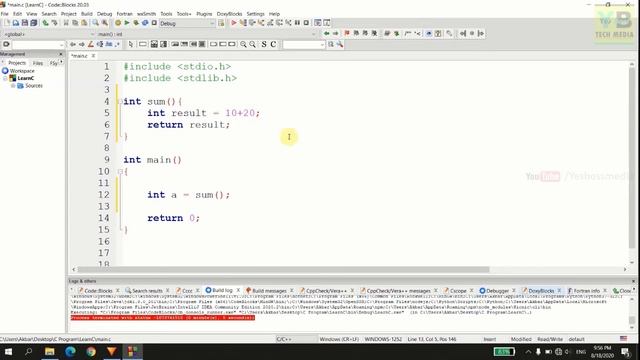This screenshot has height=360, width=640.
Task: Switch to the Files management tab
Action: tap(38, 63)
